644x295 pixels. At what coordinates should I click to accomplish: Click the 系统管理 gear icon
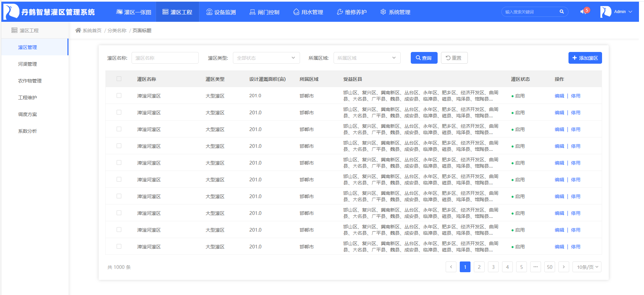[x=383, y=12]
